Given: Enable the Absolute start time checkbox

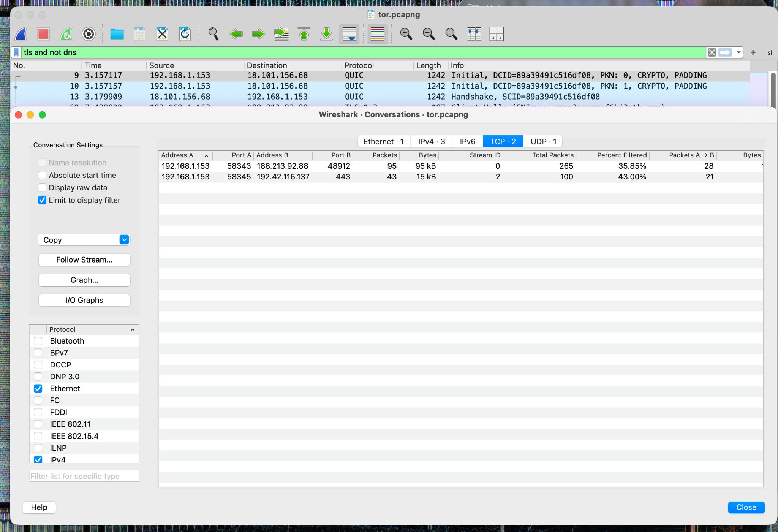Looking at the screenshot, I should point(42,175).
